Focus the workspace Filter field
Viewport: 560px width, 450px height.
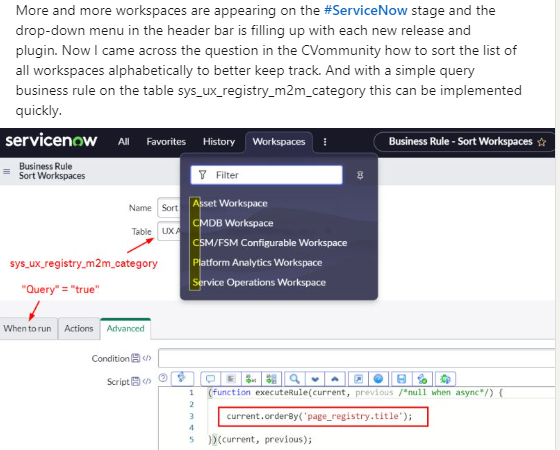point(266,175)
